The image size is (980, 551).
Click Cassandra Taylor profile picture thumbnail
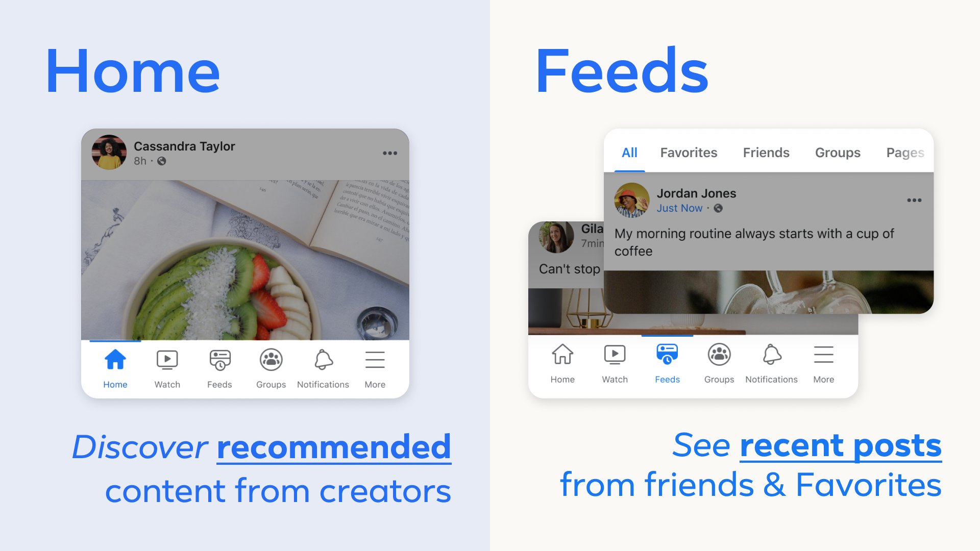[x=109, y=154]
